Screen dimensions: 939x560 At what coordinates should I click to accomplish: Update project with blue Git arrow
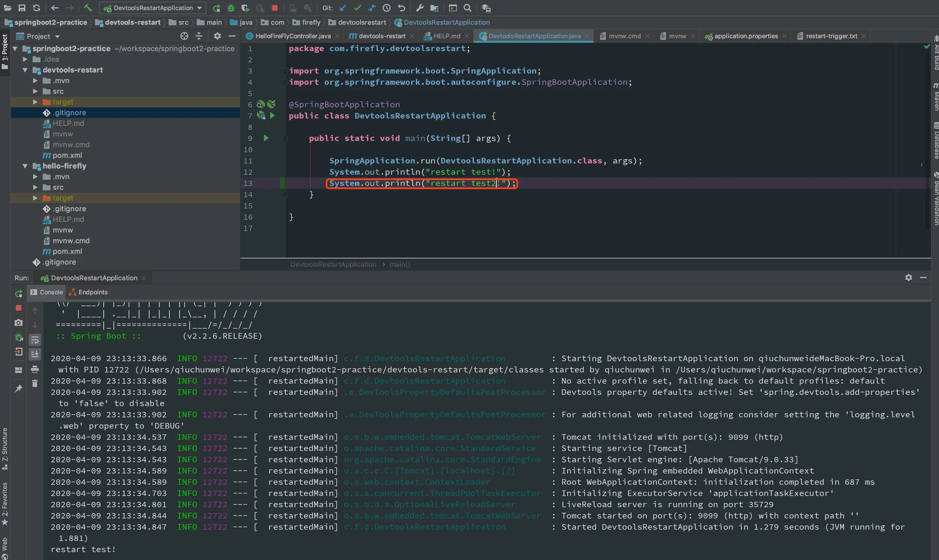[343, 8]
